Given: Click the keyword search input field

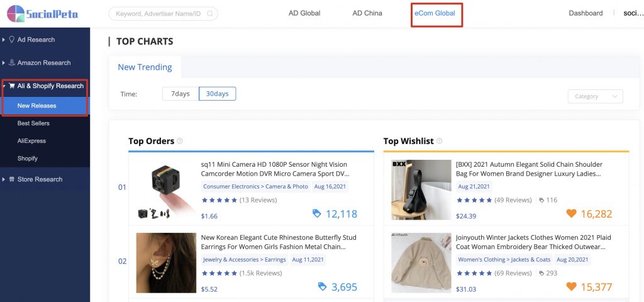Looking at the screenshot, I should [163, 14].
